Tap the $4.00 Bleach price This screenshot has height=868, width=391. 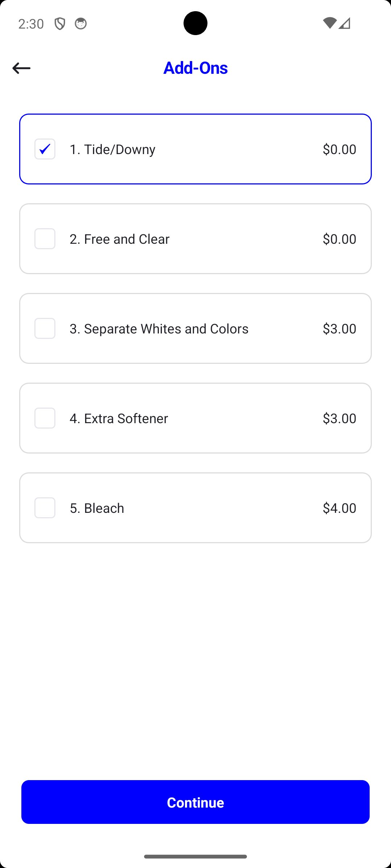(x=339, y=508)
